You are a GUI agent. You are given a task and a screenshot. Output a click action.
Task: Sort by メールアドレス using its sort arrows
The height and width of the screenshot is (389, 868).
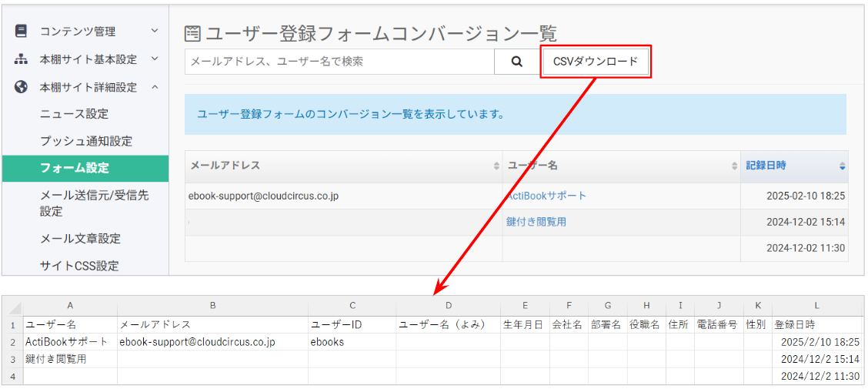point(496,166)
